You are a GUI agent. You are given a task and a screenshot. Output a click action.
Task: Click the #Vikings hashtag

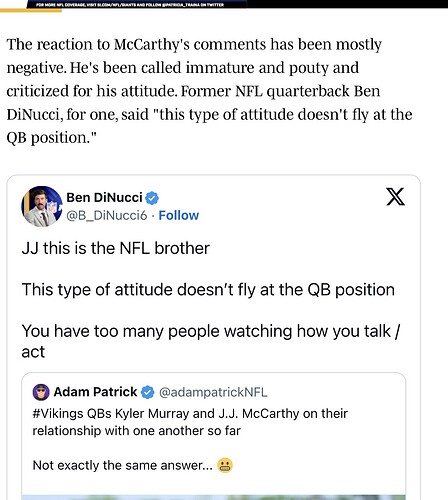point(58,413)
